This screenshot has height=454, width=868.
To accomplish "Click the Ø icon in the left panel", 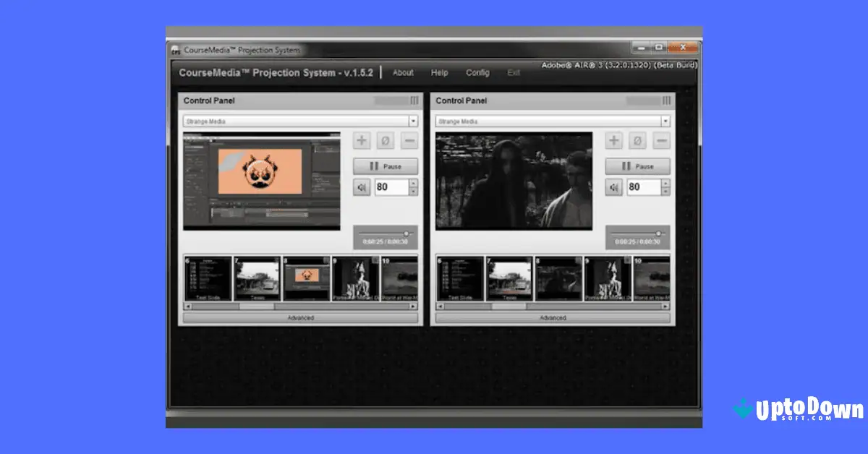I will 386,140.
